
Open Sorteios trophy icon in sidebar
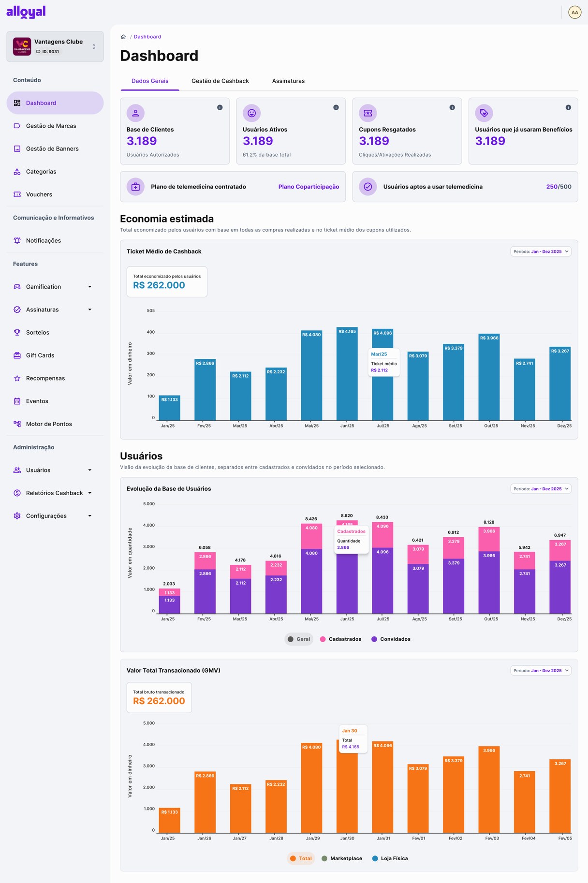coord(17,332)
